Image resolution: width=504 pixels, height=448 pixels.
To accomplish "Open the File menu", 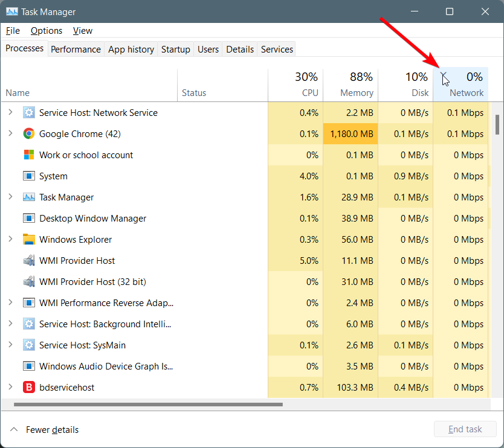I will (13, 31).
